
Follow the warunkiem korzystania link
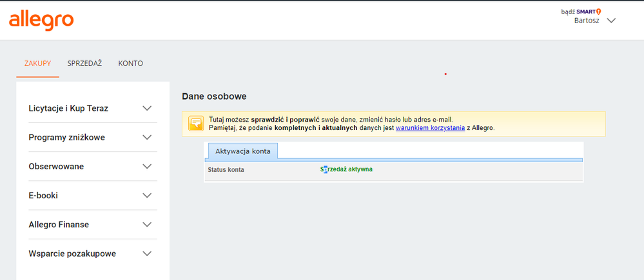[x=430, y=128]
